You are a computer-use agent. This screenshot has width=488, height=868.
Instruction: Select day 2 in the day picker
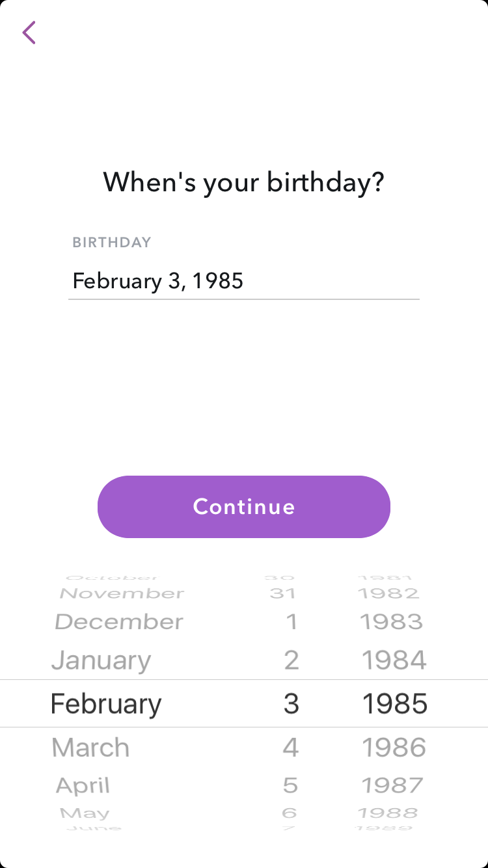(291, 660)
